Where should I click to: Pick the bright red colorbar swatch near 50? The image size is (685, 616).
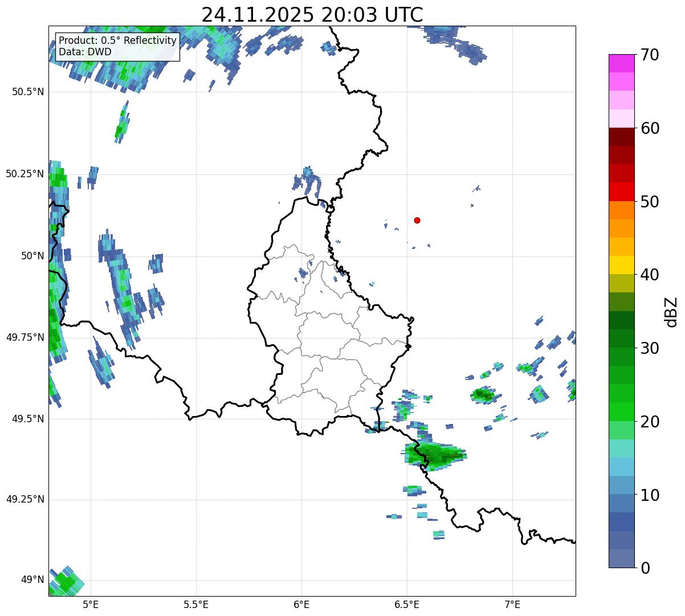pos(621,192)
